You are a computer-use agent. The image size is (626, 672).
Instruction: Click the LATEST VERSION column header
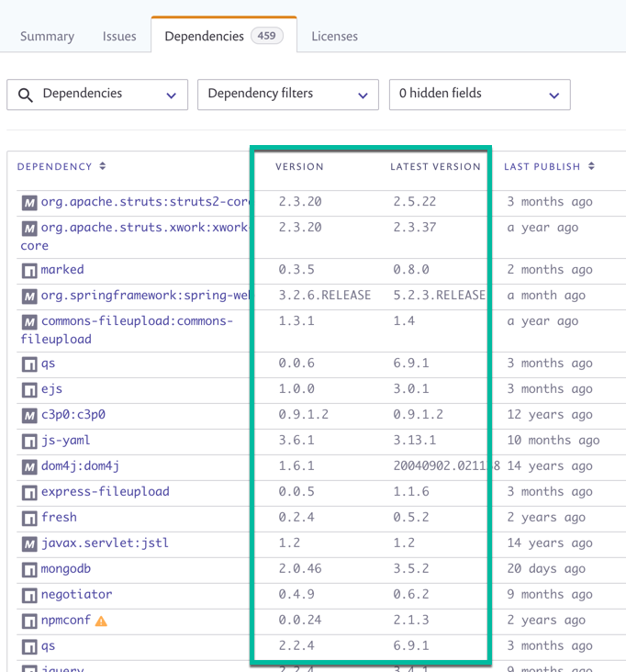pos(435,167)
